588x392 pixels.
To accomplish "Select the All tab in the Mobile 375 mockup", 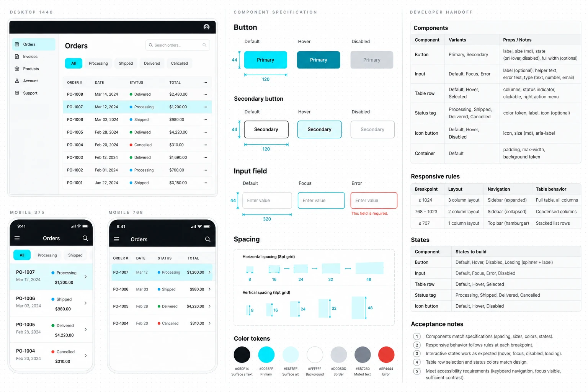I will 22,255.
